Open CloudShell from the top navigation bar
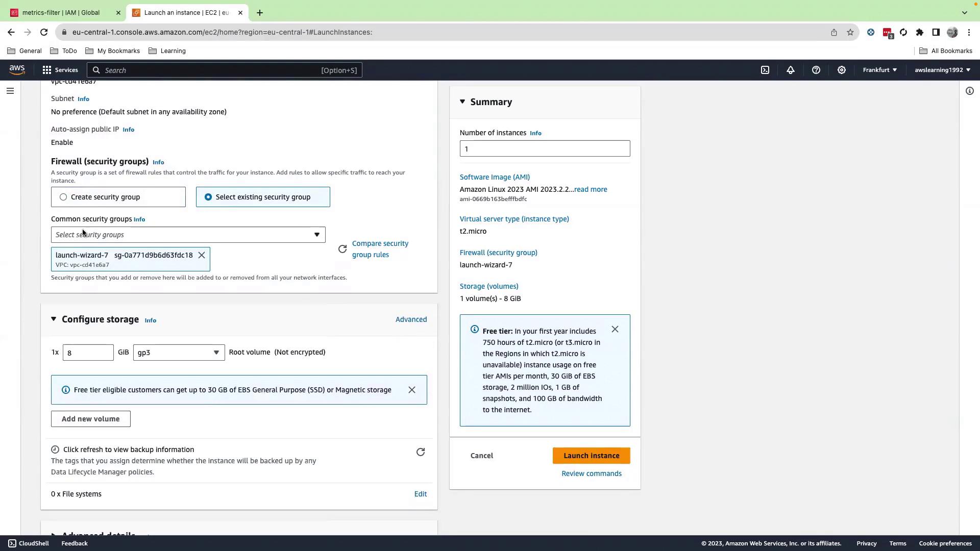The height and width of the screenshot is (551, 980). 765,70
